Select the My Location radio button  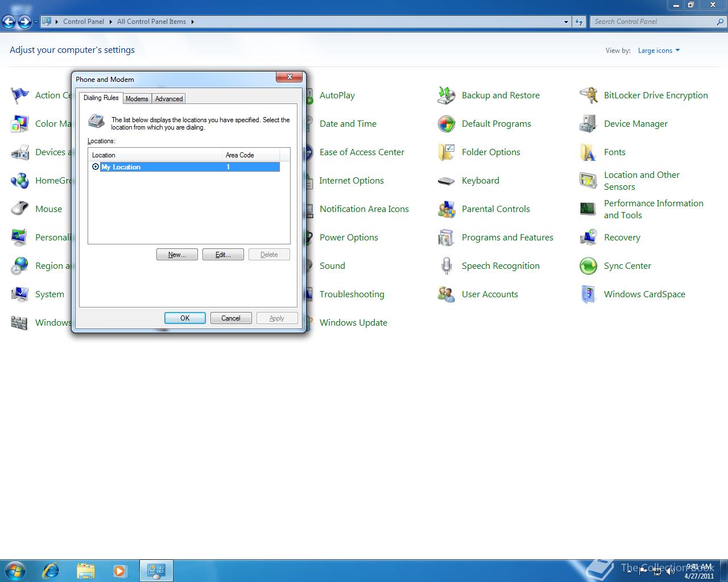96,167
